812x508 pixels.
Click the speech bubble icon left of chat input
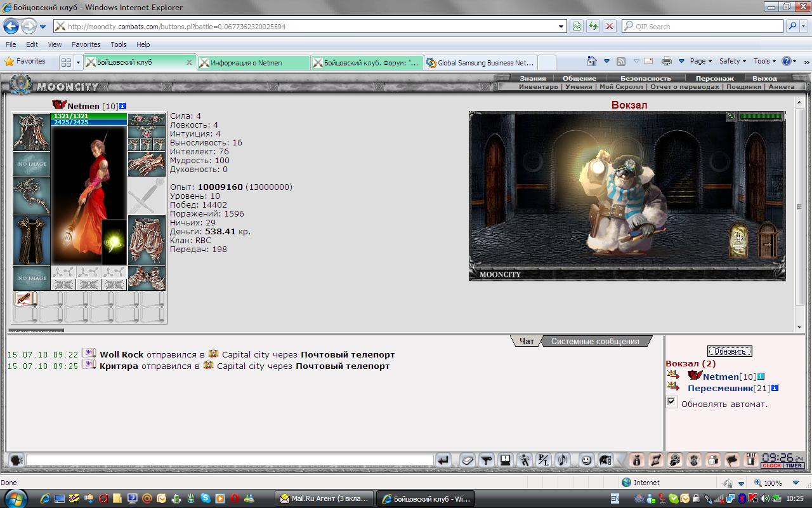tap(16, 460)
